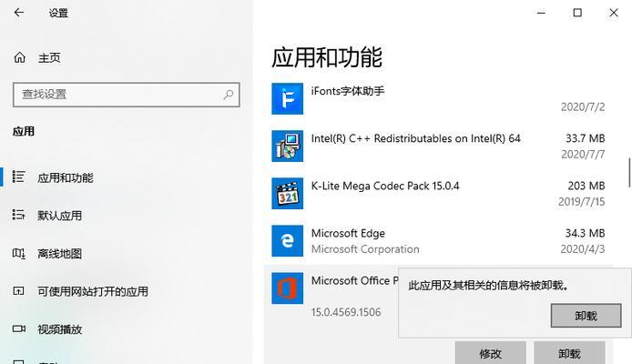Viewport: 632px width, 364px height.
Task: Click the 2020/7/7 install date
Action: click(583, 154)
